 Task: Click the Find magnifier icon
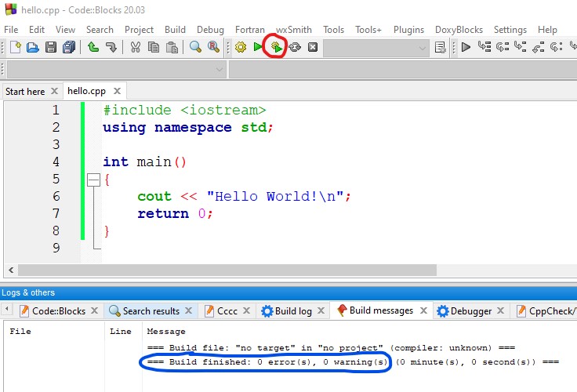tap(195, 48)
